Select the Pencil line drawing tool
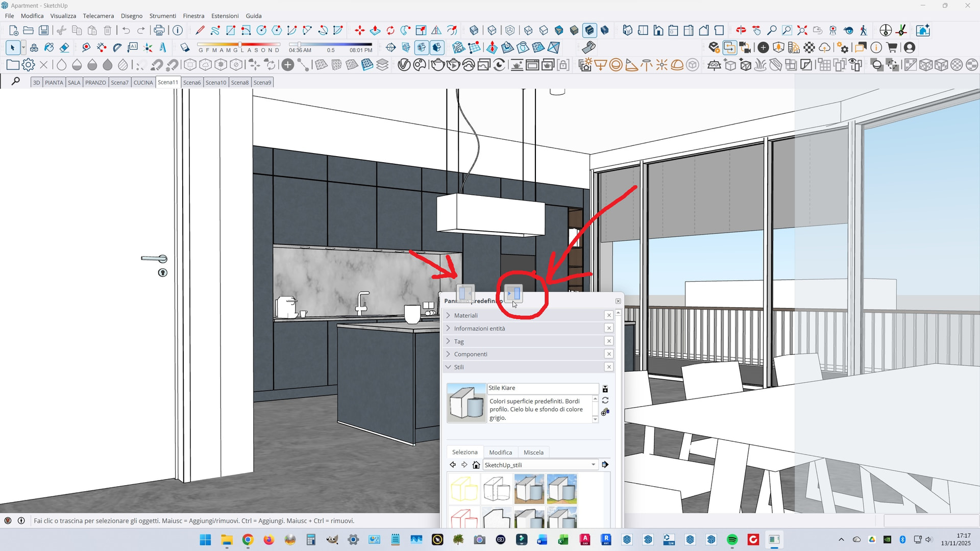The image size is (980, 551). tap(200, 31)
